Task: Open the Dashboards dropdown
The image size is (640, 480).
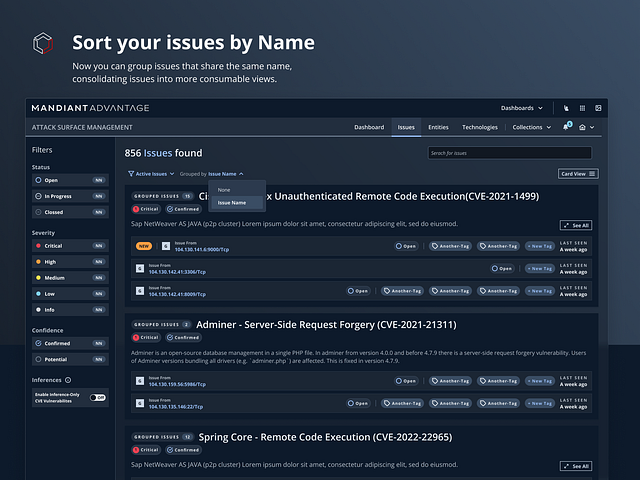Action: pos(522,108)
